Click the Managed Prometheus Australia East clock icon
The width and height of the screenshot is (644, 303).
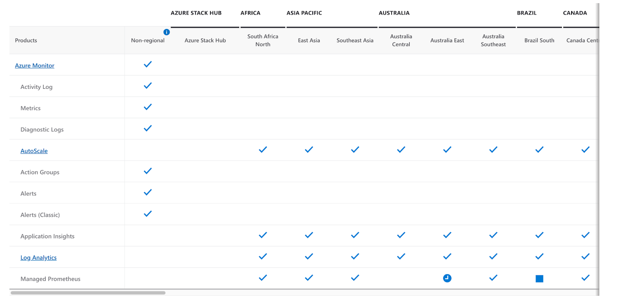(x=447, y=278)
